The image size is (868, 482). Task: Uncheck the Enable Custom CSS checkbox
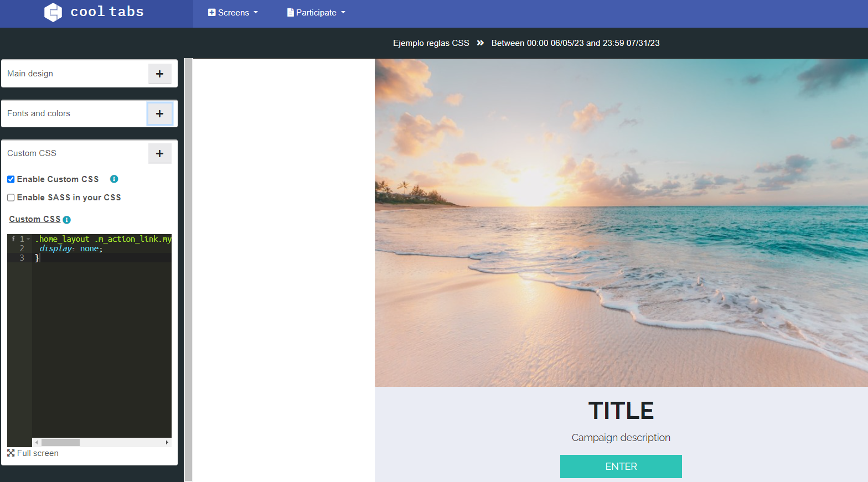11,179
